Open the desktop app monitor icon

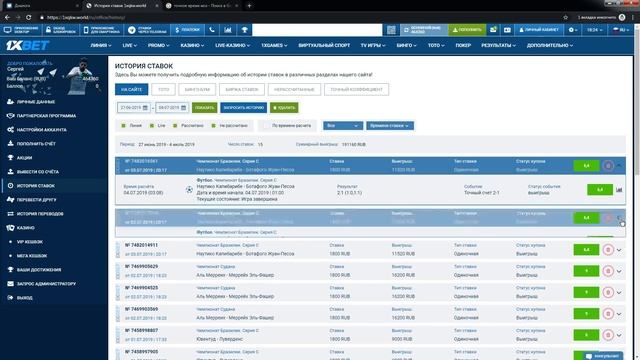pyautogui.click(x=7, y=30)
